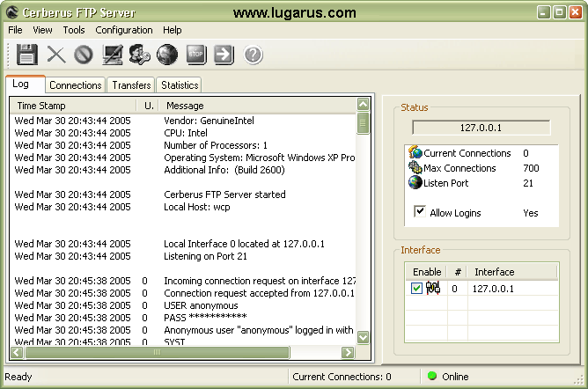Click the right-arrow toolbar icon

[224, 55]
